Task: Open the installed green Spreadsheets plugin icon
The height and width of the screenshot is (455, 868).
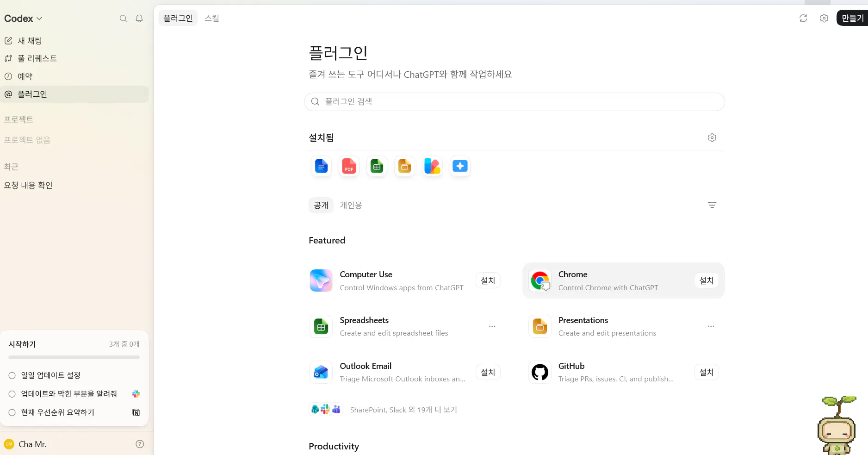Action: pyautogui.click(x=377, y=166)
